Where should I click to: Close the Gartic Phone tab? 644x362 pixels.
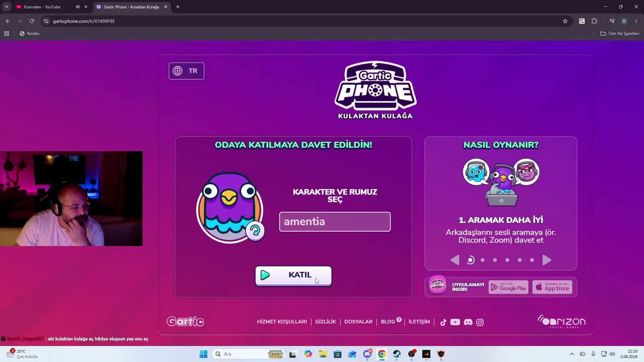pos(166,7)
